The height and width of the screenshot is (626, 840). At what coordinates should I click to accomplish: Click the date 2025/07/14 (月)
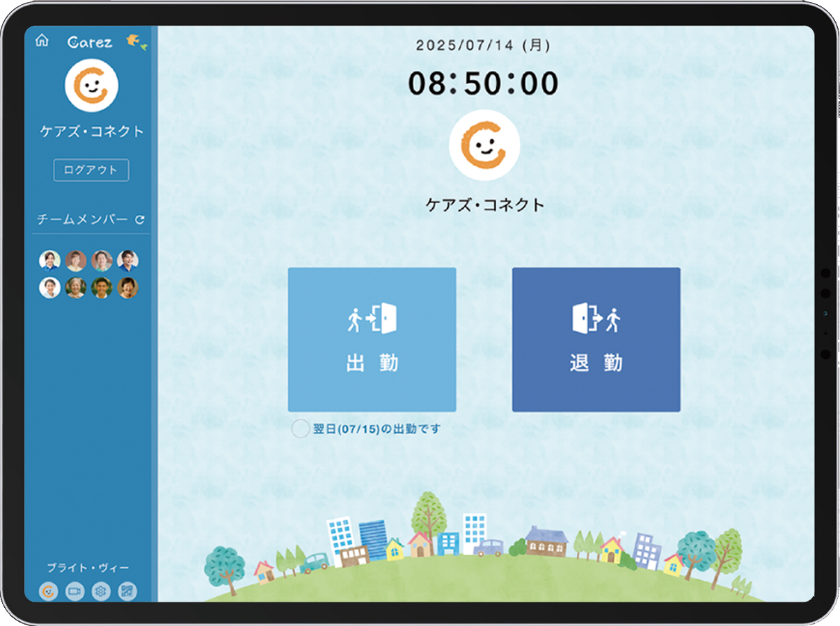click(484, 46)
